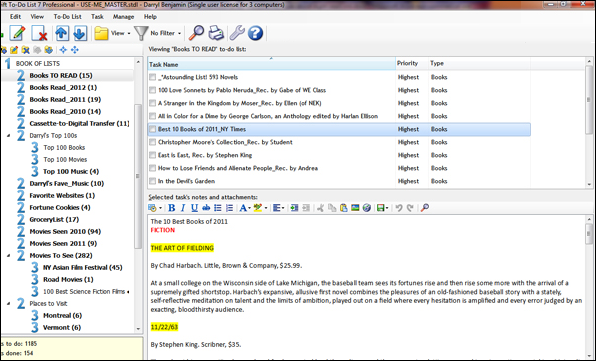Screen dimensions: 596x361
Task: Move task up with blue arrow icon
Action: pyautogui.click(x=62, y=33)
